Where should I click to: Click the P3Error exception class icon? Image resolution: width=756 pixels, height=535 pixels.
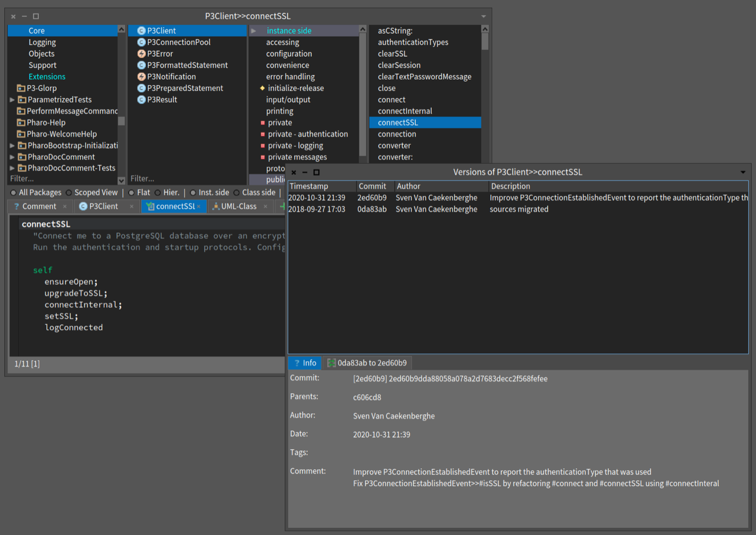(141, 54)
